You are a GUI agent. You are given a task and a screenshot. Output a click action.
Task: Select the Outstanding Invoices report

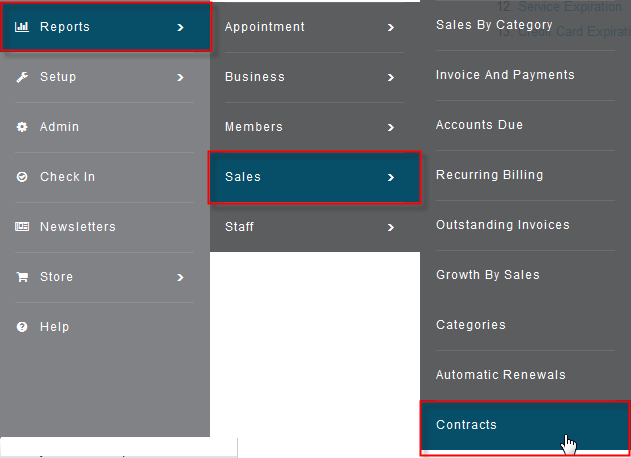point(503,225)
